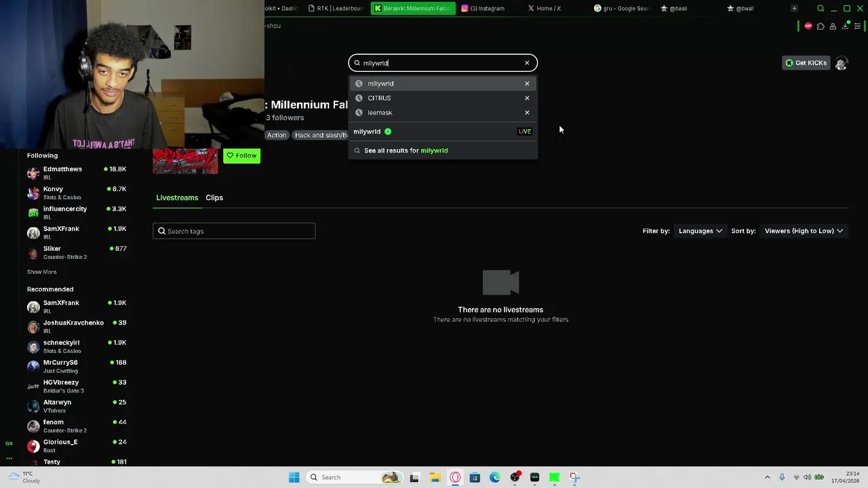868x488 pixels.
Task: Click the Opera GX corner icon
Action: (x=9, y=443)
